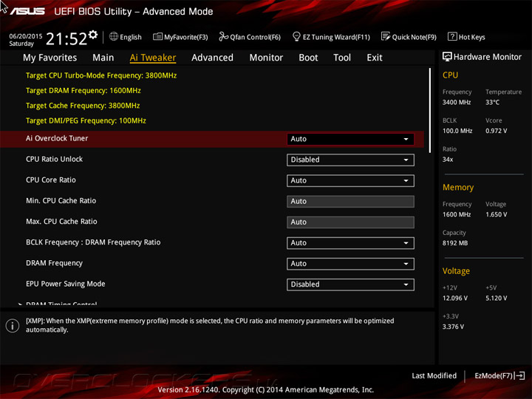
Task: Open the CPU Core Ratio dropdown
Action: click(350, 180)
